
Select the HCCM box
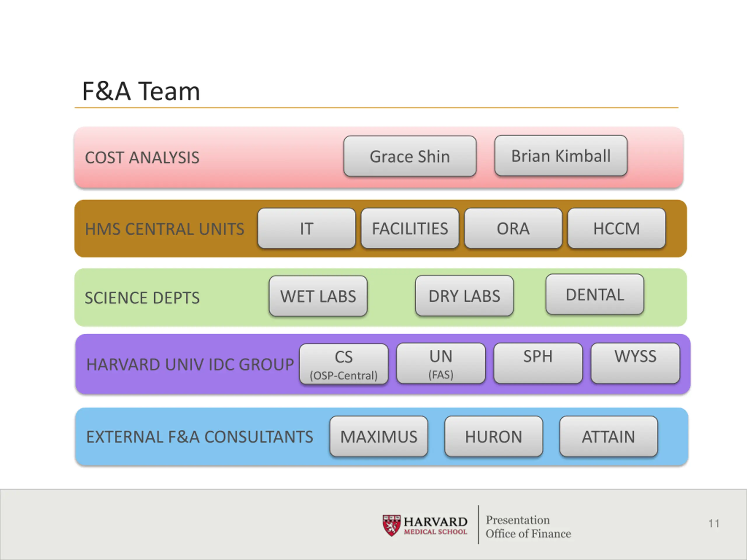pos(617,228)
